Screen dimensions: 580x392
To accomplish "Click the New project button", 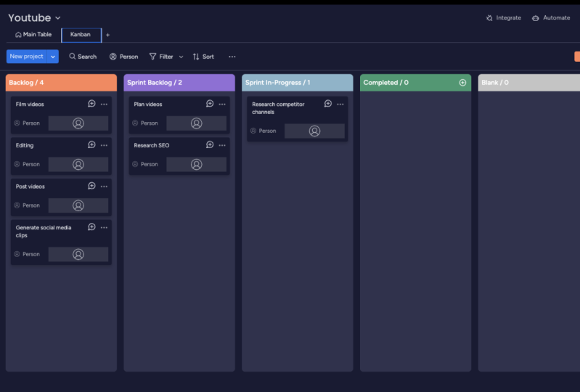I will 27,57.
